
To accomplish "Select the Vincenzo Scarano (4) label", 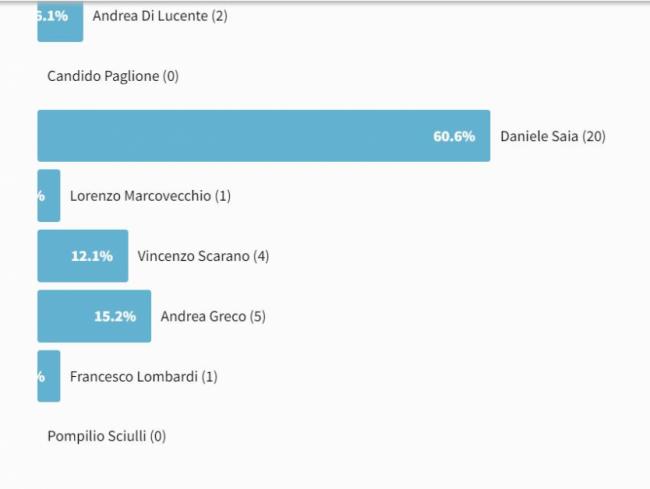I will (203, 256).
